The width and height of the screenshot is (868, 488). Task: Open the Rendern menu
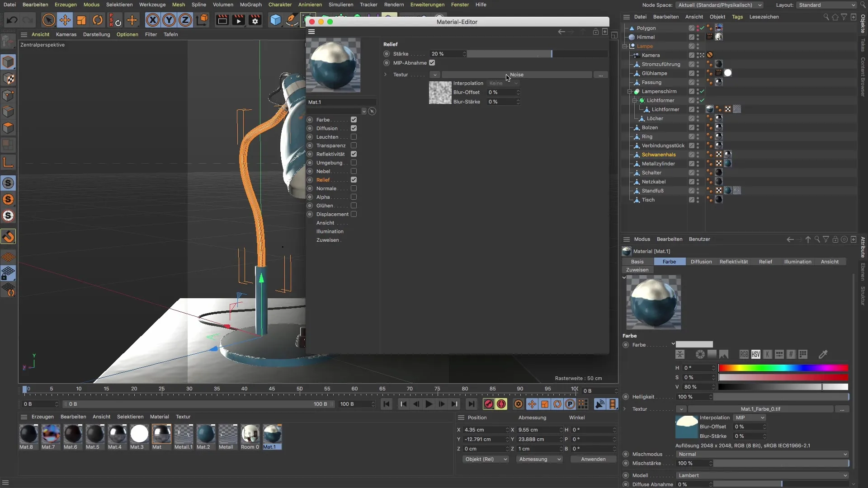394,5
